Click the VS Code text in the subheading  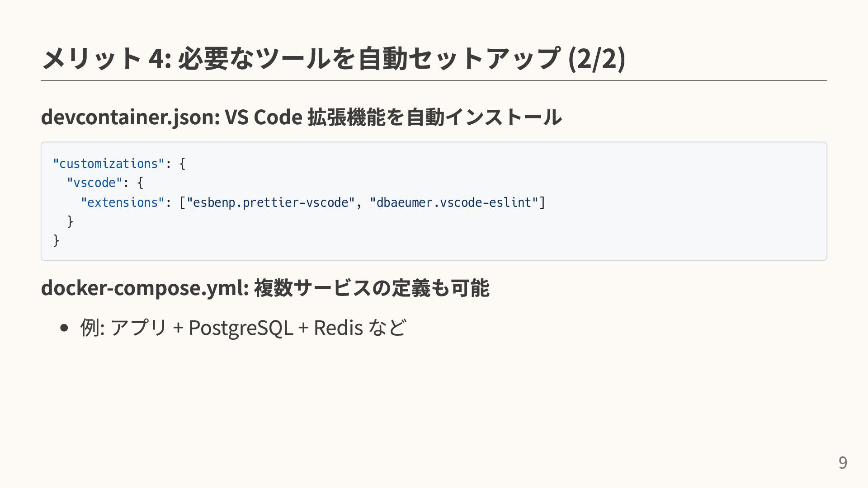coord(263,117)
